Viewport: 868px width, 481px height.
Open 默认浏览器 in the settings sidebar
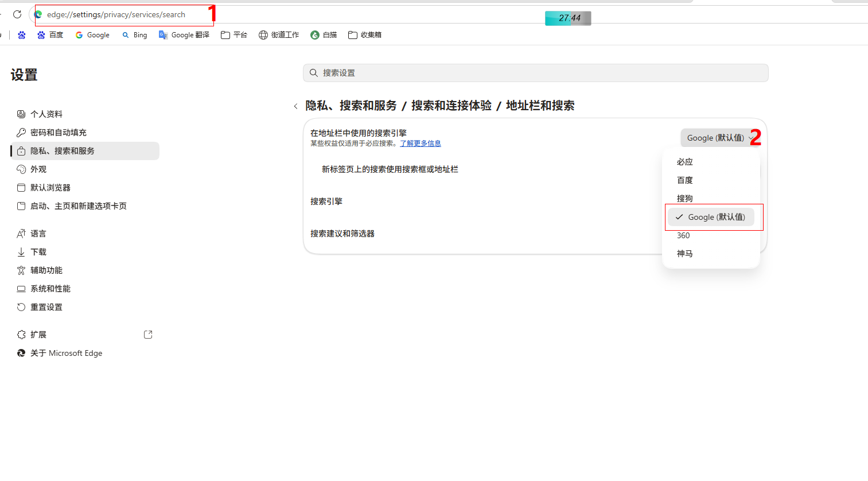click(85, 188)
